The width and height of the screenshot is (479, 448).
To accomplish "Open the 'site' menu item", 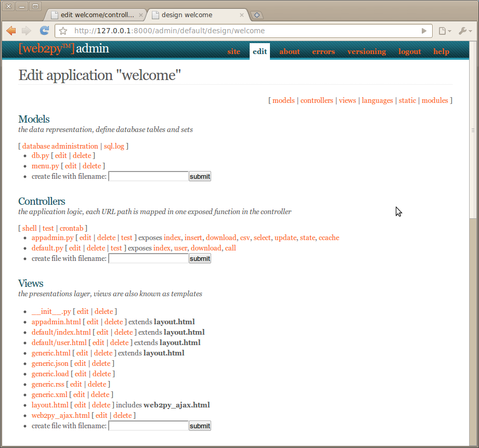I will (x=234, y=51).
